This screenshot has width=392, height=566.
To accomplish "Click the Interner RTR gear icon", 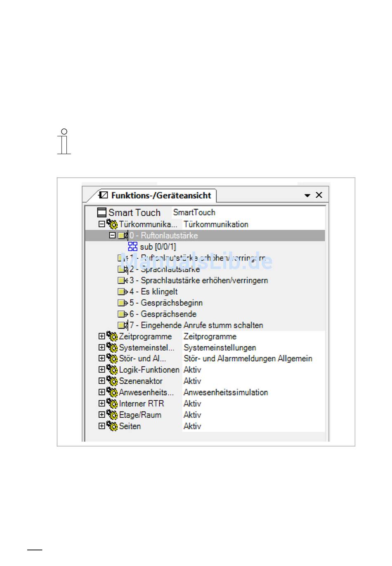I will point(112,403).
